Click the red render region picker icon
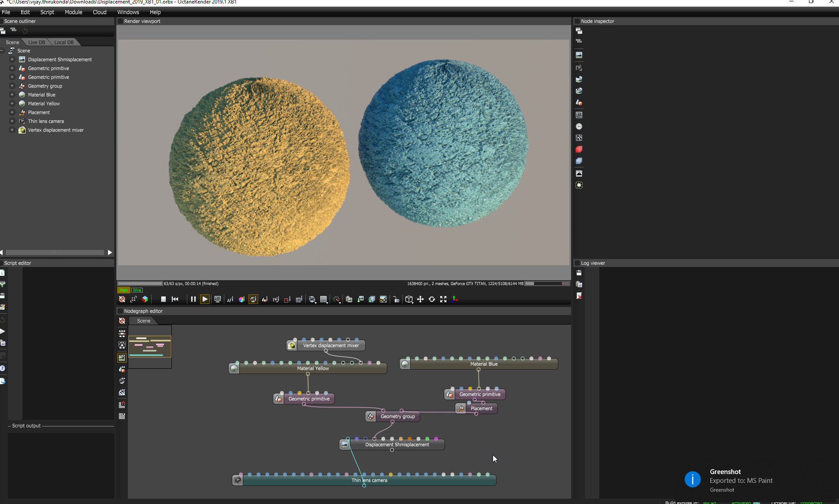 287,300
